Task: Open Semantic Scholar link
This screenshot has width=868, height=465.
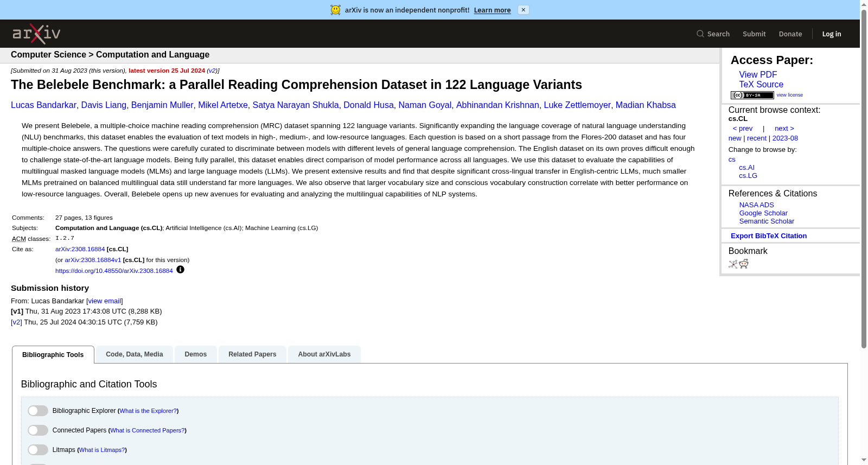Action: click(767, 221)
